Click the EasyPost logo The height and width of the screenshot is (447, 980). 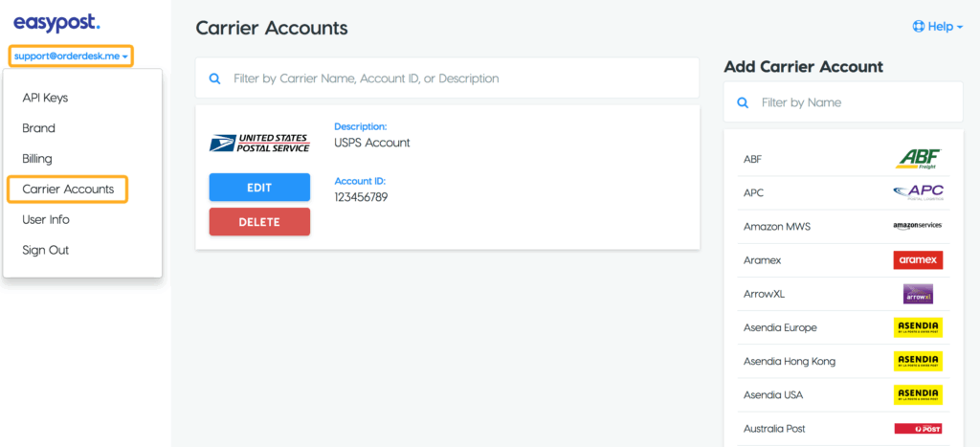(56, 22)
